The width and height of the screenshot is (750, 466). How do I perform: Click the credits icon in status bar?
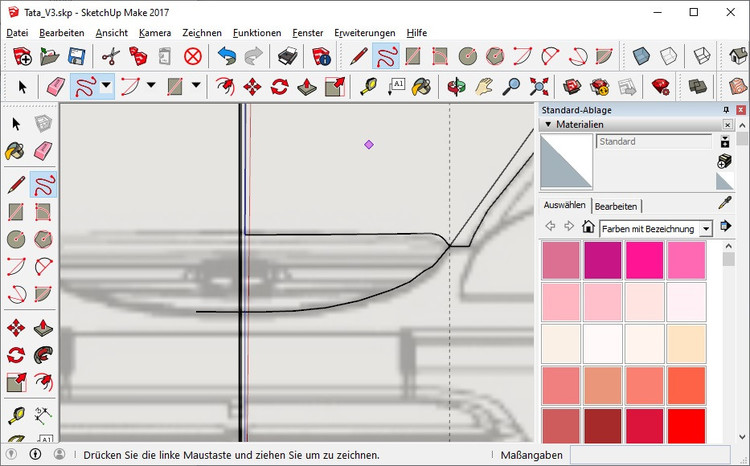coord(35,454)
